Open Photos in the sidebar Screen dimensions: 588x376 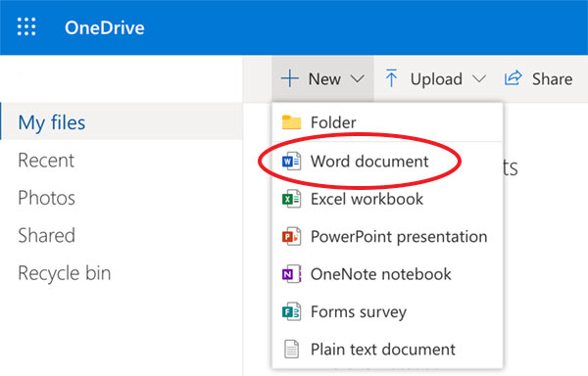46,198
